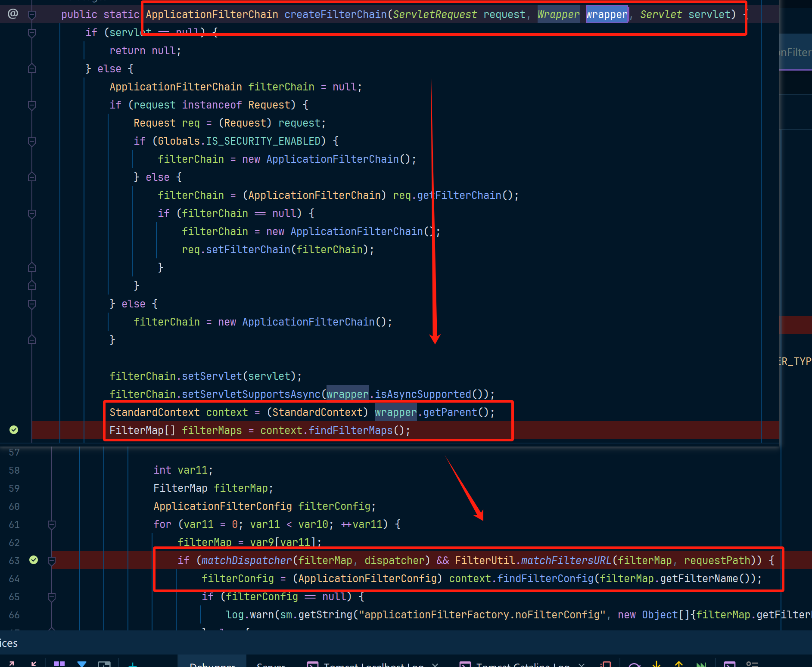Click line number 66 in gutter
812x667 pixels.
[x=14, y=615]
